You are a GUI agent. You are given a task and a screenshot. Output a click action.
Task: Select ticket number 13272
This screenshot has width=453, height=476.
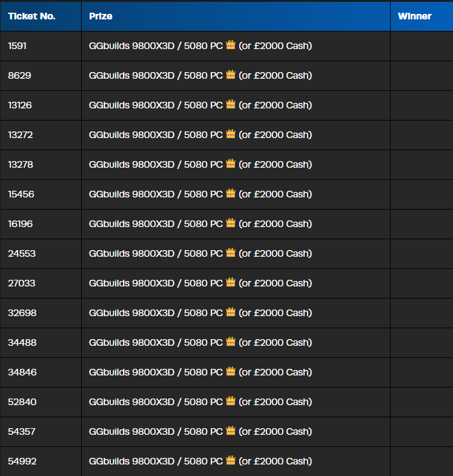21,135
